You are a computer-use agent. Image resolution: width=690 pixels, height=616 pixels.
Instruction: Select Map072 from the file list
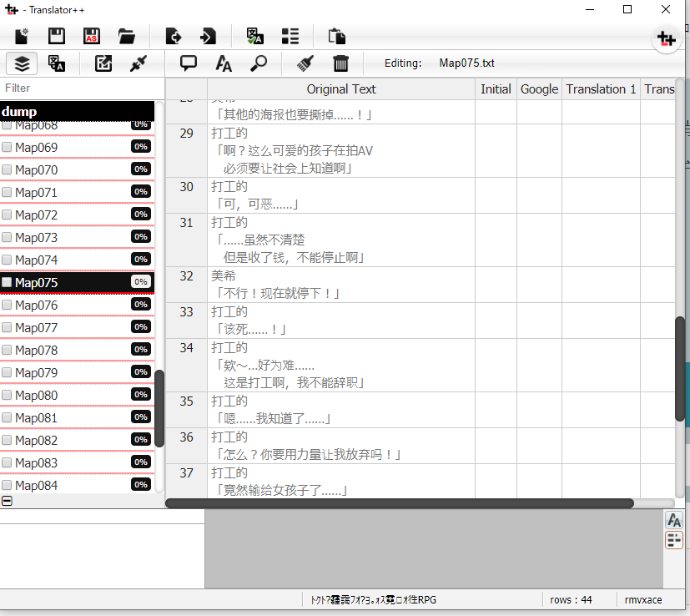(x=77, y=215)
